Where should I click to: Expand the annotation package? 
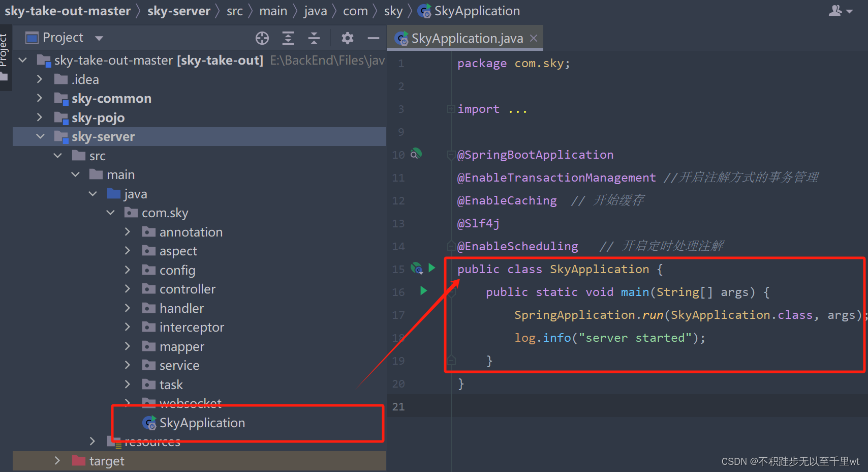pyautogui.click(x=128, y=231)
